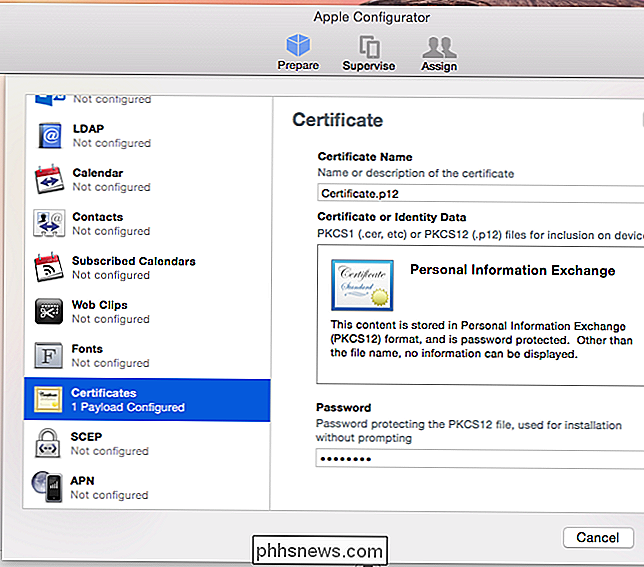The width and height of the screenshot is (644, 567).
Task: Open the Assign users icon
Action: click(439, 47)
